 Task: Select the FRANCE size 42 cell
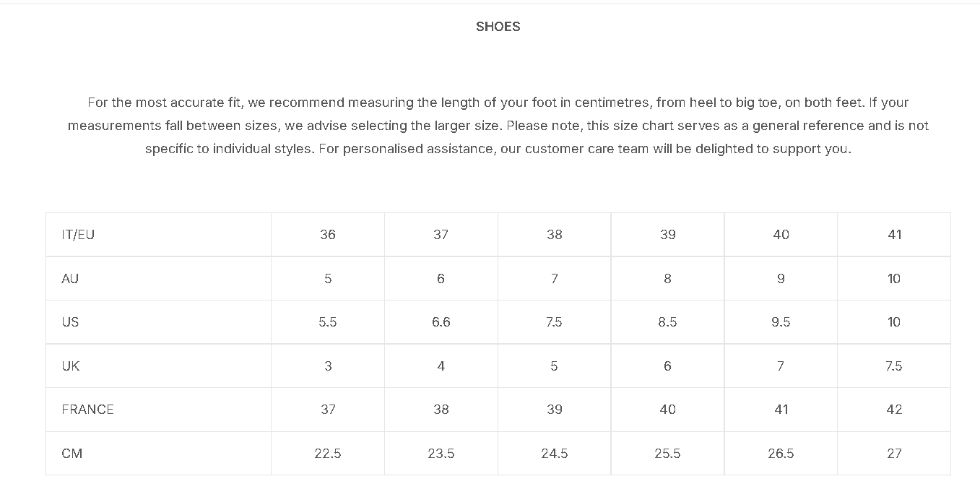click(x=894, y=410)
